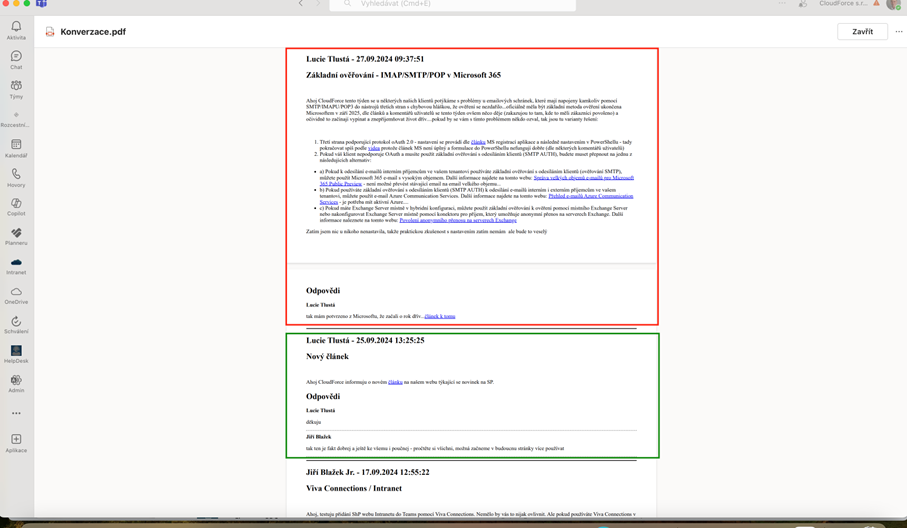Screen dimensions: 907x528
Task: Click the Konverzace.pdf file icon
Action: point(50,32)
